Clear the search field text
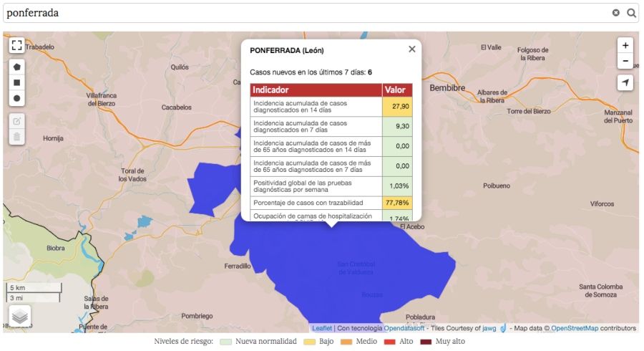The height and width of the screenshot is (351, 644). coord(615,13)
